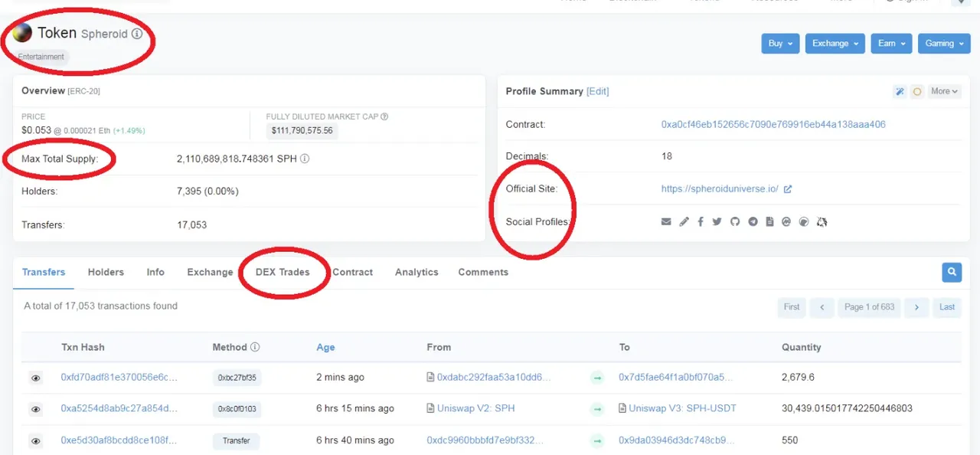Go to the next page arrow
This screenshot has width=980, height=455.
click(x=916, y=307)
